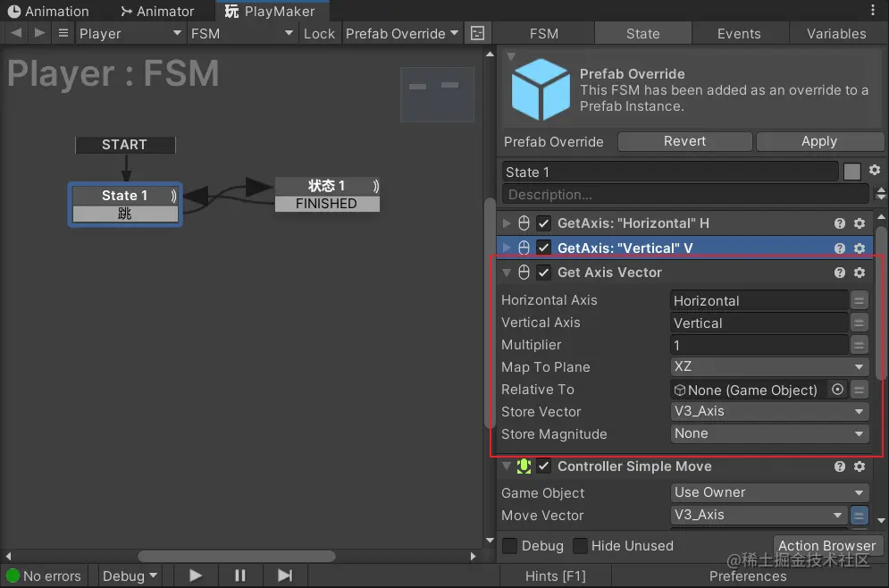Image resolution: width=889 pixels, height=588 pixels.
Task: Toggle Hints [F1] button
Action: click(x=556, y=576)
